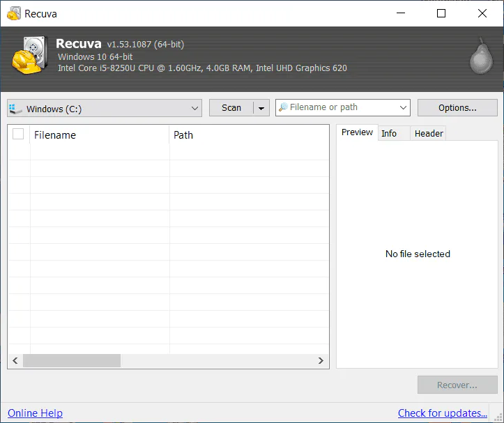Click the Piriform pear logo
This screenshot has height=423, width=504.
[x=481, y=56]
